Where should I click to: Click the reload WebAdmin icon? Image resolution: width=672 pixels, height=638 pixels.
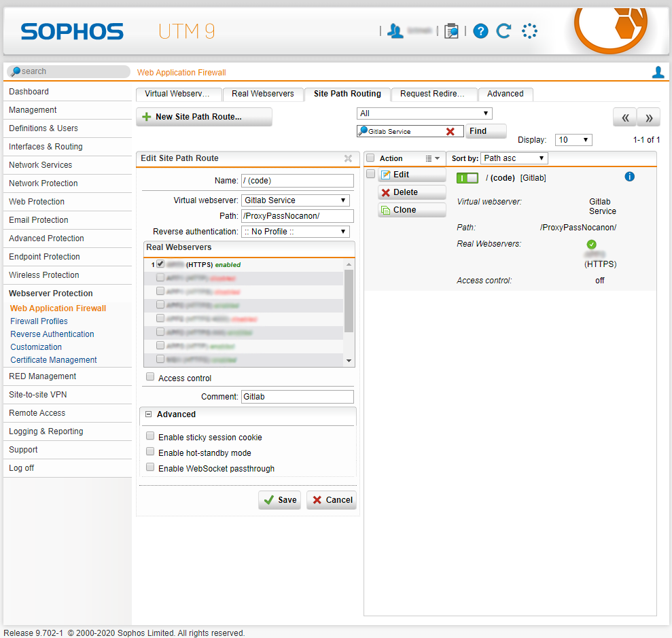tap(504, 31)
